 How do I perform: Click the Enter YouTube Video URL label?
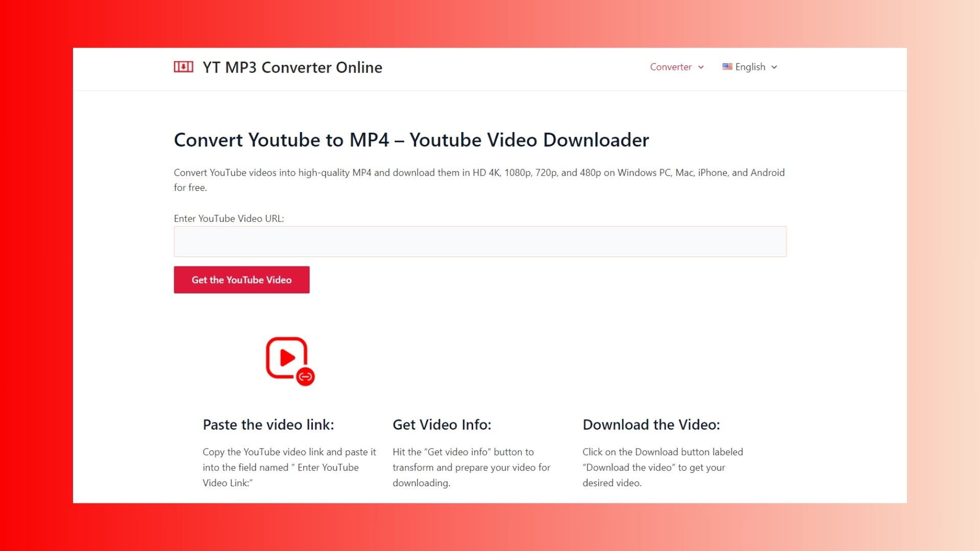pos(229,218)
